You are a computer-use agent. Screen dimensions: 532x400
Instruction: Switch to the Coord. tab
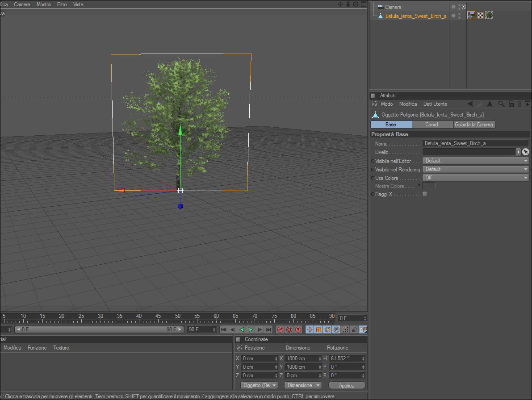[432, 125]
